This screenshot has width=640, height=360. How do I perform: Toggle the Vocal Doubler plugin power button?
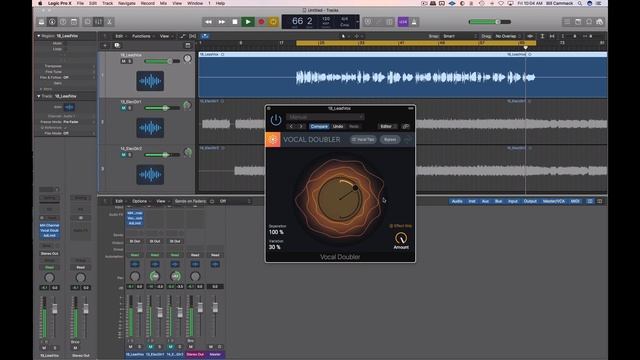point(276,120)
